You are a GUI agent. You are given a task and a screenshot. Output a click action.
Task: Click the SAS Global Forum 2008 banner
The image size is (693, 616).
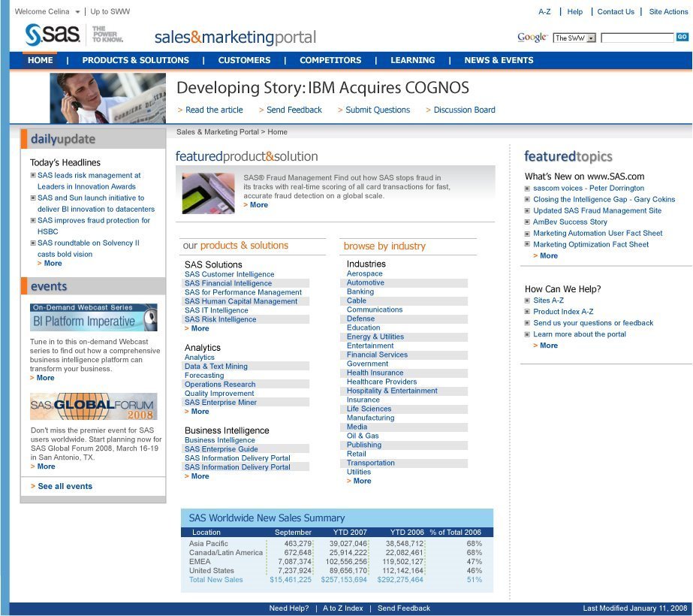94,406
